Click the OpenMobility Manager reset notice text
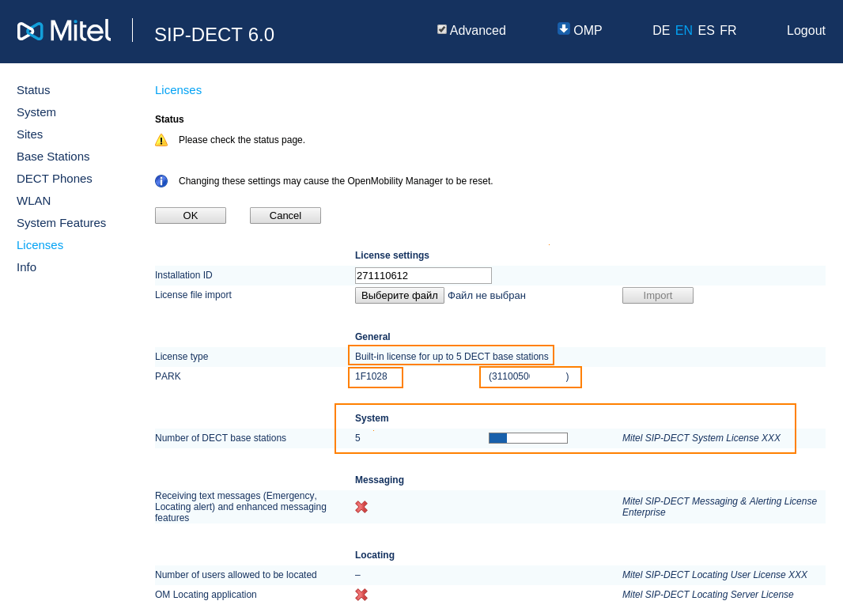The width and height of the screenshot is (843, 616). (335, 181)
